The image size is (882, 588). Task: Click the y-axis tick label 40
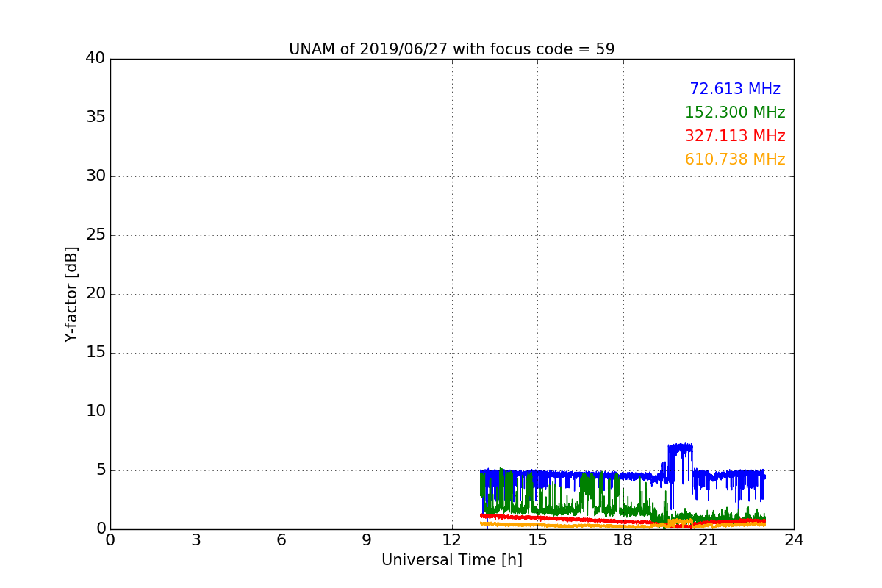coord(96,59)
